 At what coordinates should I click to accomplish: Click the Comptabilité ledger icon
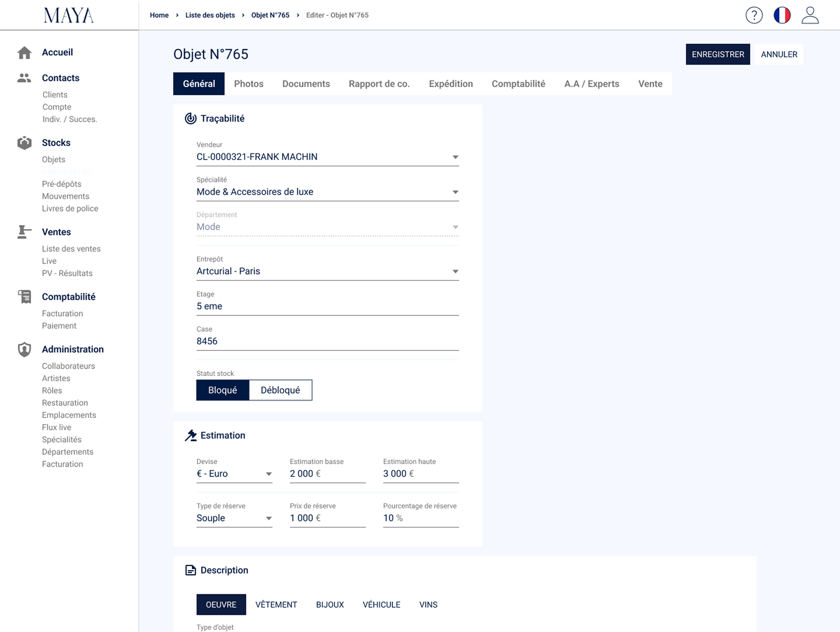point(24,297)
